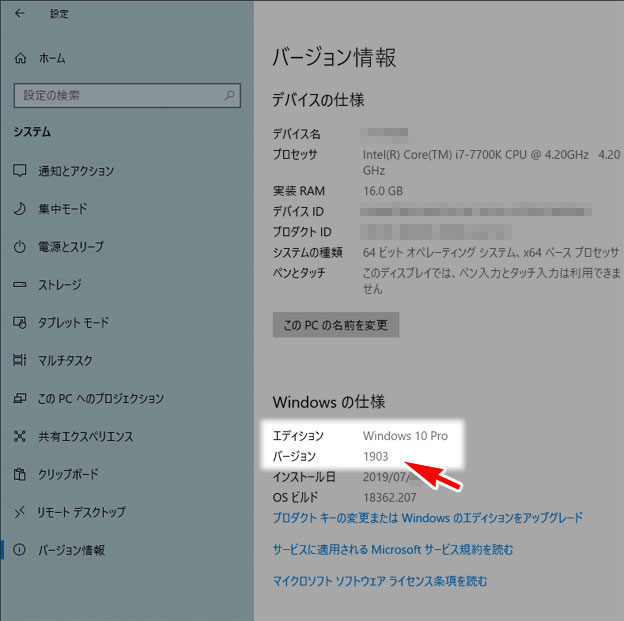Screen dimensions: 624x621
Task: Click the クリップボード clipboard icon
Action: point(20,474)
